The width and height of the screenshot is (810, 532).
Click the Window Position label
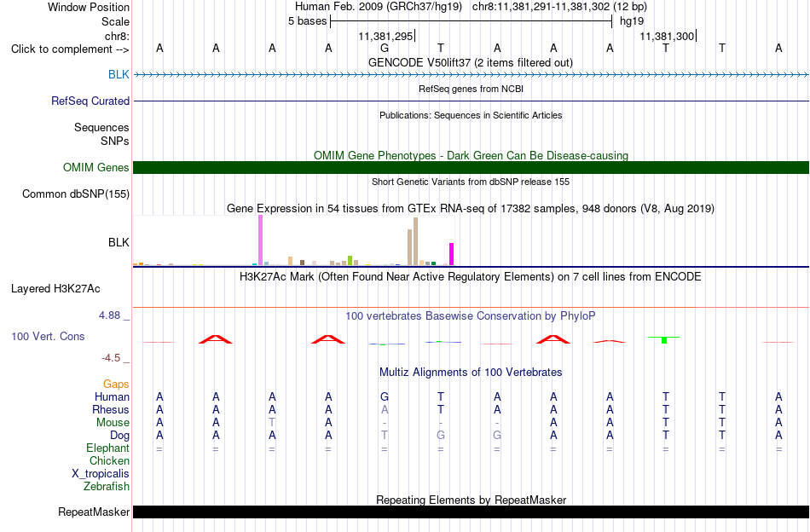pos(89,7)
